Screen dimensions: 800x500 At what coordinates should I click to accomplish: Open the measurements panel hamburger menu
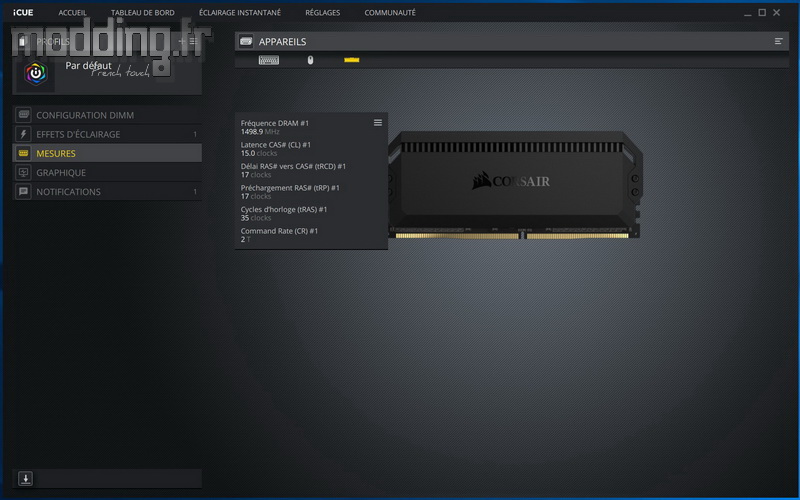pos(378,122)
